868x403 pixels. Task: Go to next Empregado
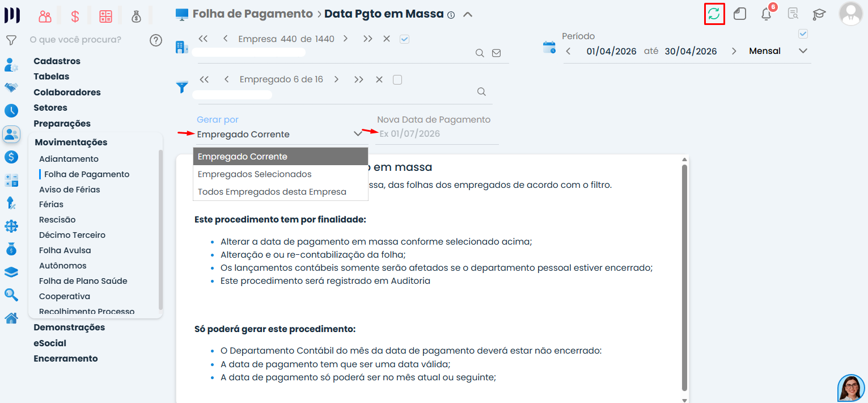(x=336, y=79)
